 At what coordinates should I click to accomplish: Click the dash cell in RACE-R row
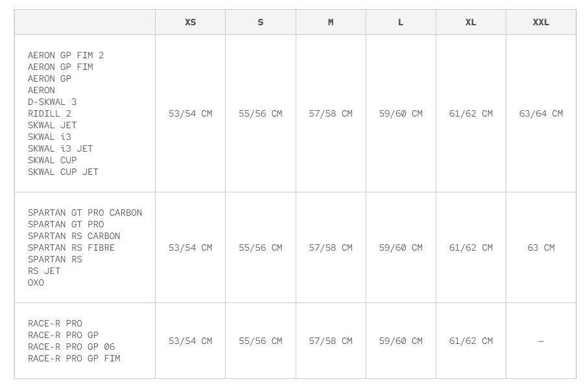tap(541, 341)
